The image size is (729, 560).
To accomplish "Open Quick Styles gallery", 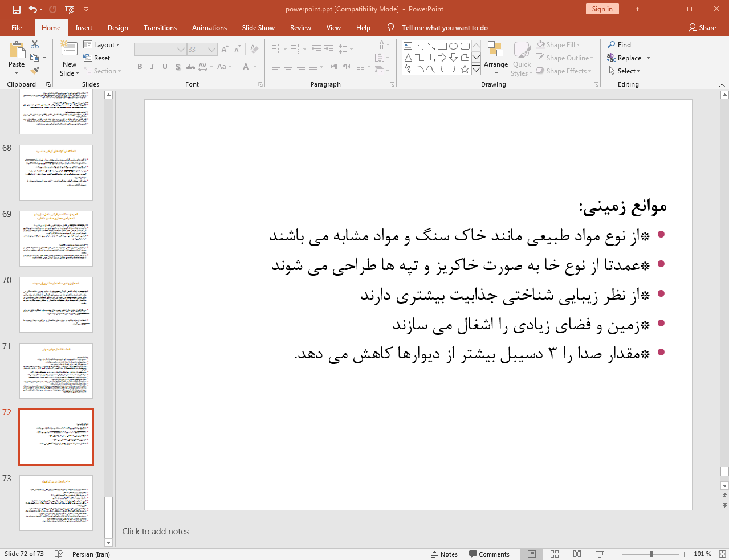I will pyautogui.click(x=522, y=58).
